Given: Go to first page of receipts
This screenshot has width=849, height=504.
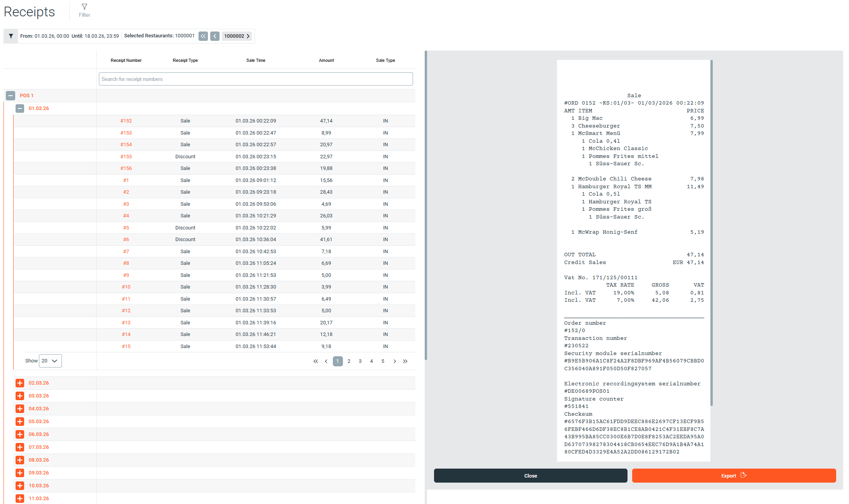Looking at the screenshot, I should (315, 361).
